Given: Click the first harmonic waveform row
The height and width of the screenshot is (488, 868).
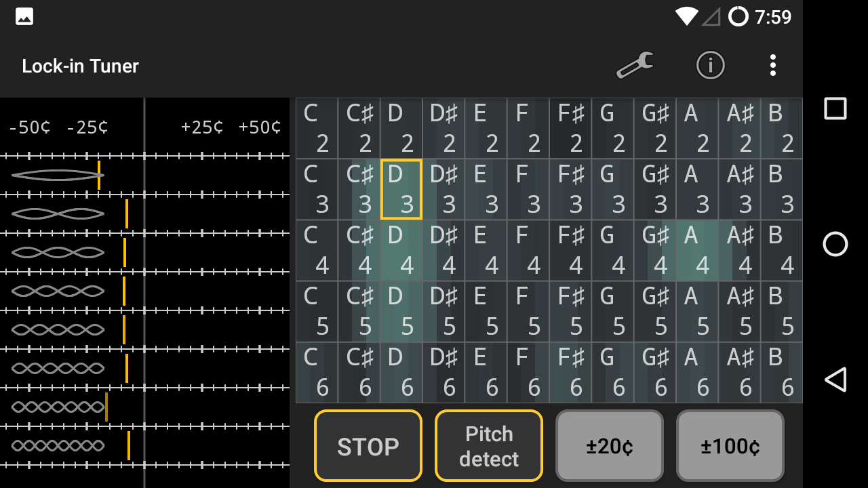Looking at the screenshot, I should [145, 175].
